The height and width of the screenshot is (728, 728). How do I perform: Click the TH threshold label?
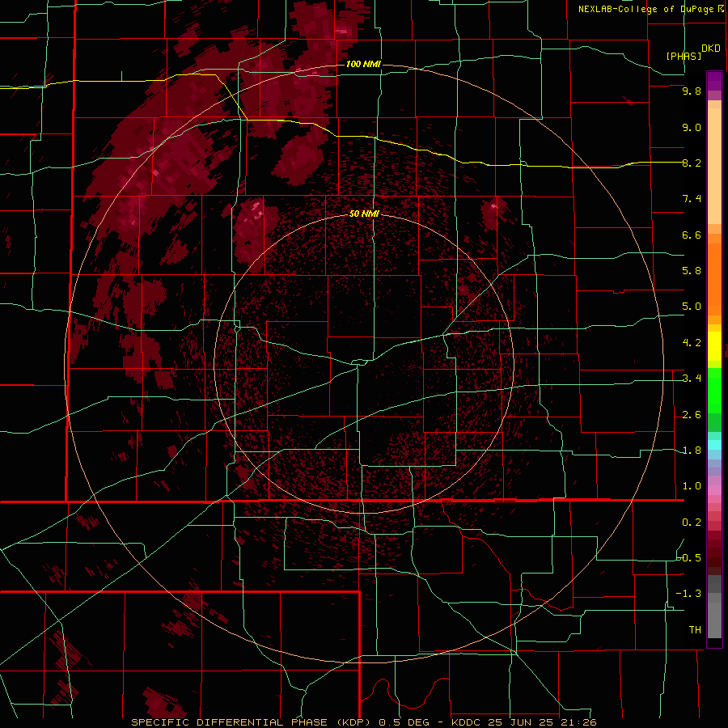pos(695,630)
